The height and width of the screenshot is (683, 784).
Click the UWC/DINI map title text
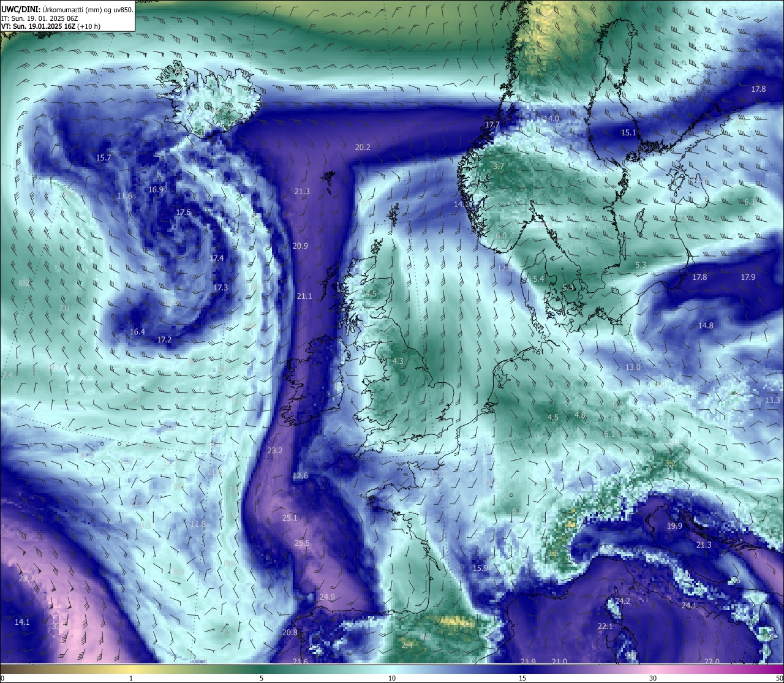click(x=67, y=10)
